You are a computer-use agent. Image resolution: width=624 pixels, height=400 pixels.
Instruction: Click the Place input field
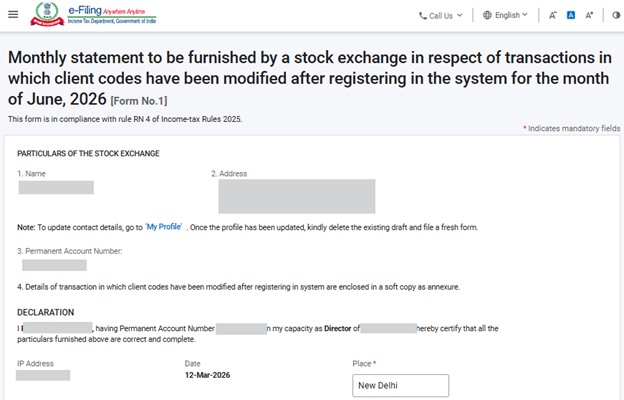click(x=400, y=386)
